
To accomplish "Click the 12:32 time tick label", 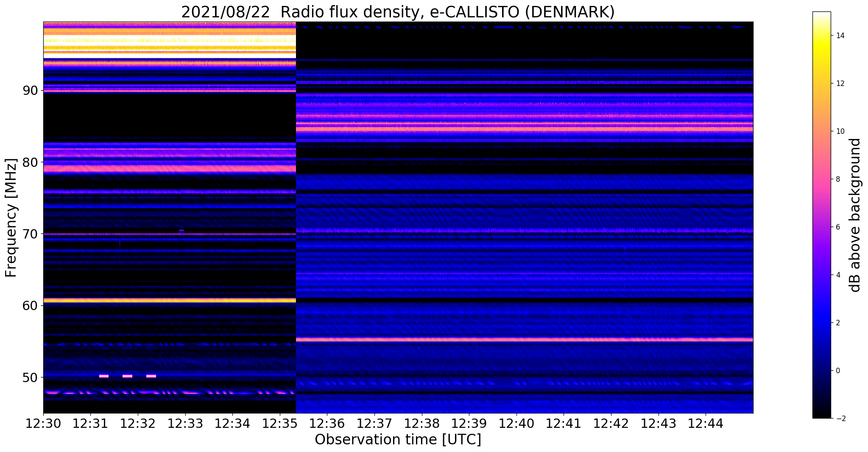I will click(x=138, y=423).
